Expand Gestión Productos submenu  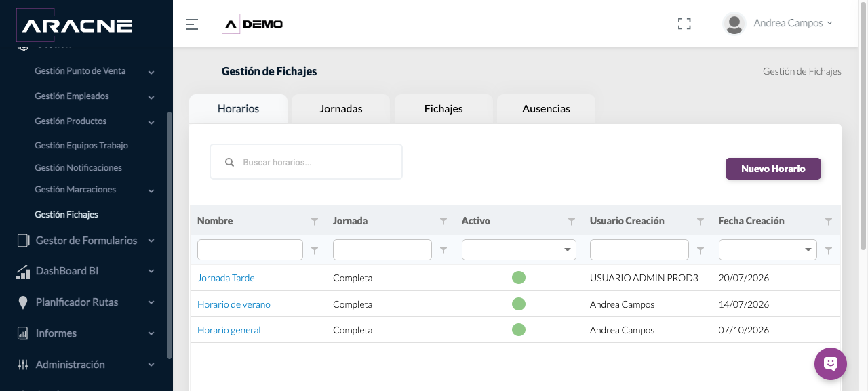point(151,122)
